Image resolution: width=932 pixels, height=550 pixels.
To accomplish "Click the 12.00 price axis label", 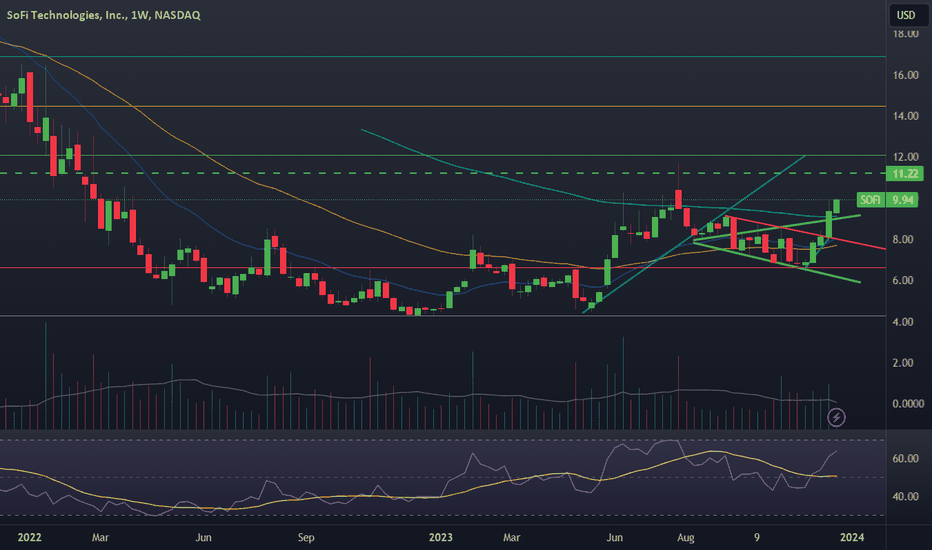I will tap(905, 157).
